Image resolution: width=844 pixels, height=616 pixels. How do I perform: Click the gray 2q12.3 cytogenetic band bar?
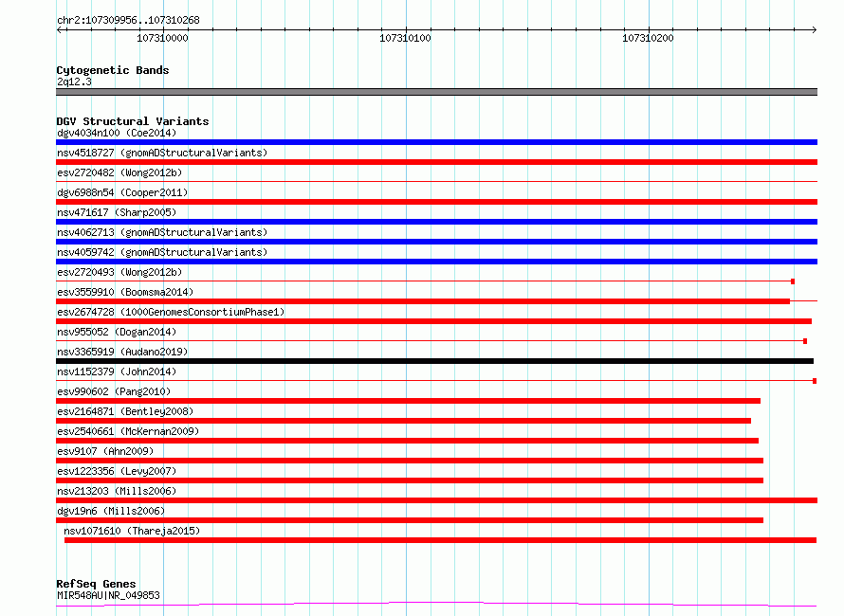pyautogui.click(x=436, y=92)
